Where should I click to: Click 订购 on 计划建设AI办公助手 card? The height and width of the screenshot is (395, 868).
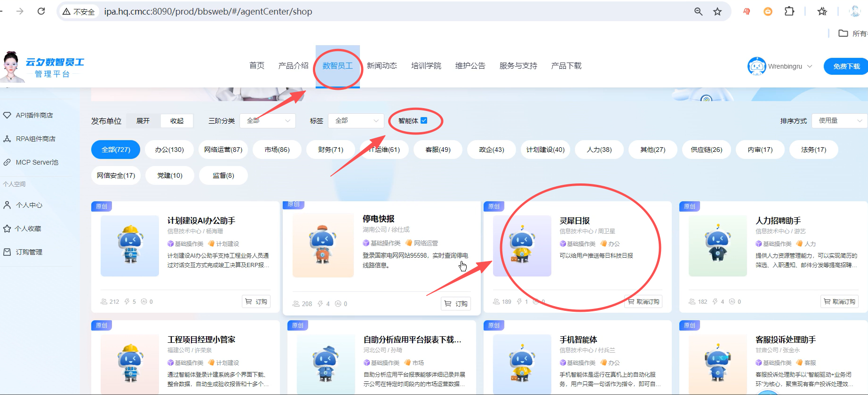256,301
